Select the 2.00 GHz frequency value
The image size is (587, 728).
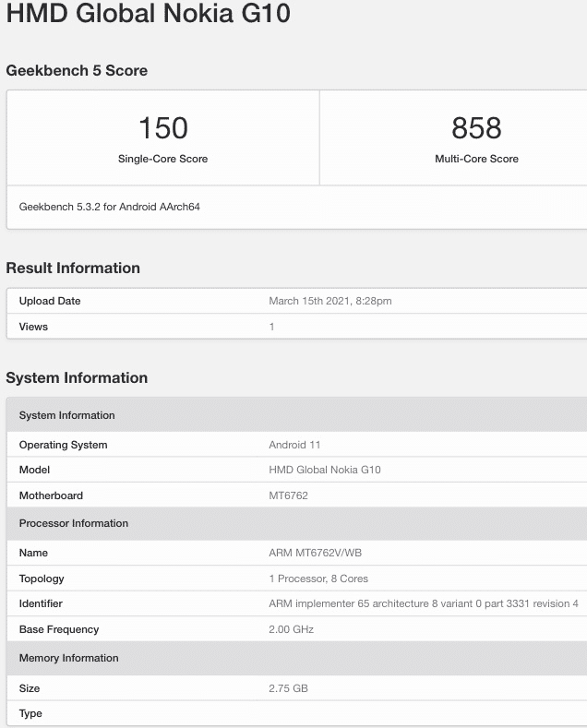pyautogui.click(x=291, y=629)
